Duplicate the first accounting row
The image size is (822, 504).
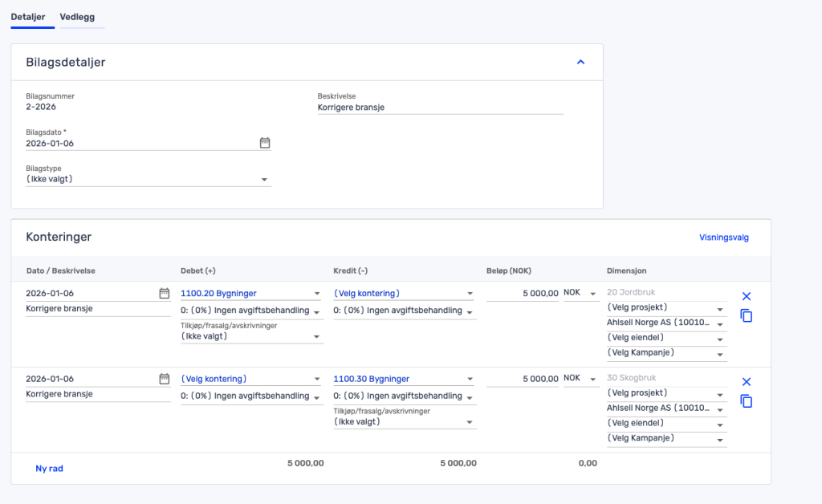[747, 316]
